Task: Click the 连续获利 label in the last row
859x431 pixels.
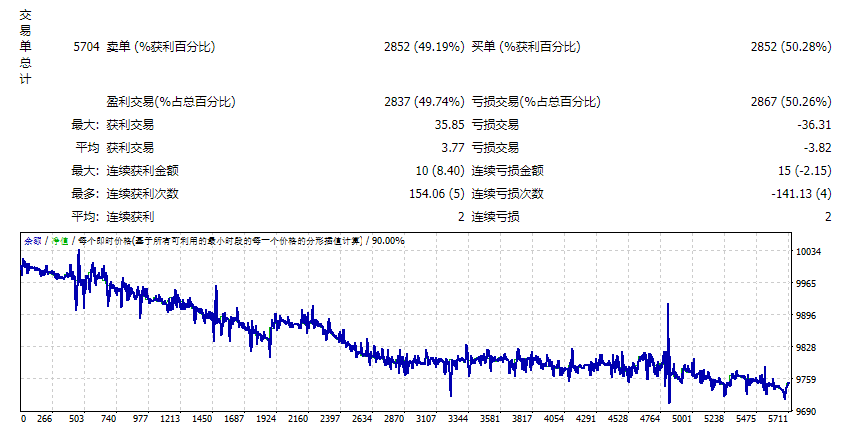Action: tap(130, 217)
